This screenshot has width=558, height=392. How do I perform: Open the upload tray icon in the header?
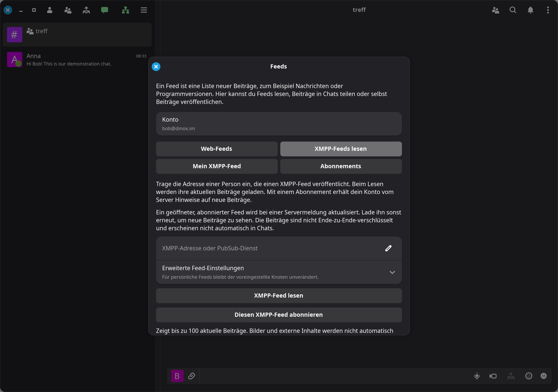tap(86, 10)
